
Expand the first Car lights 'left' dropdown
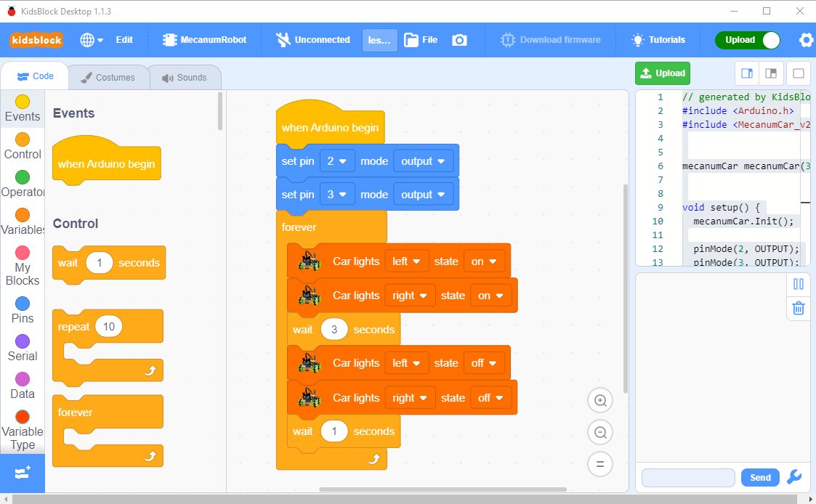pyautogui.click(x=407, y=261)
